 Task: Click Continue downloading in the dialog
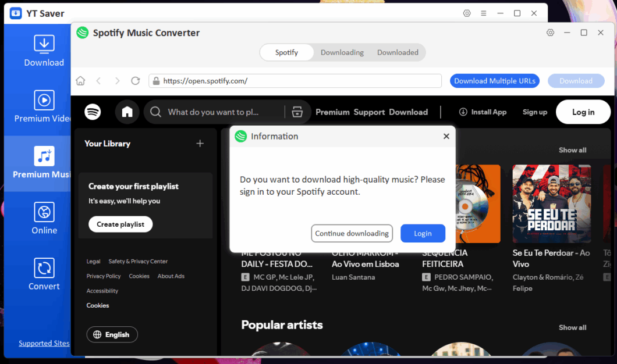352,233
